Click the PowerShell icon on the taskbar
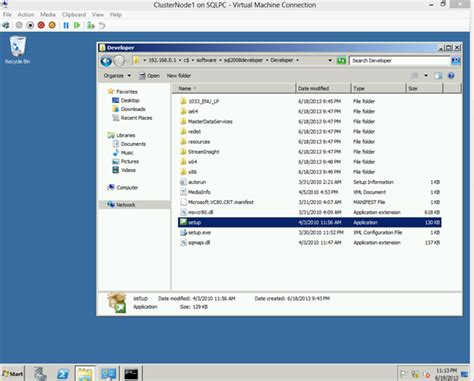This screenshot has width=474, height=381. (63, 374)
